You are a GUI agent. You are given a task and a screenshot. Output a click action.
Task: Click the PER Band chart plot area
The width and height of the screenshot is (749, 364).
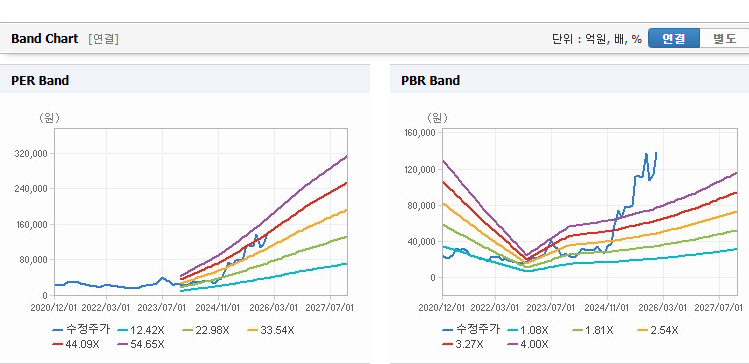point(201,212)
